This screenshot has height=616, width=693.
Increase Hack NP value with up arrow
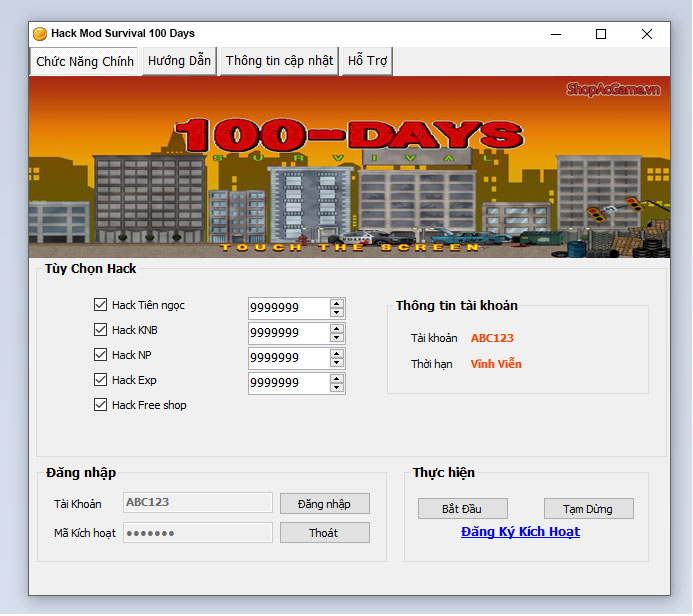click(x=337, y=354)
